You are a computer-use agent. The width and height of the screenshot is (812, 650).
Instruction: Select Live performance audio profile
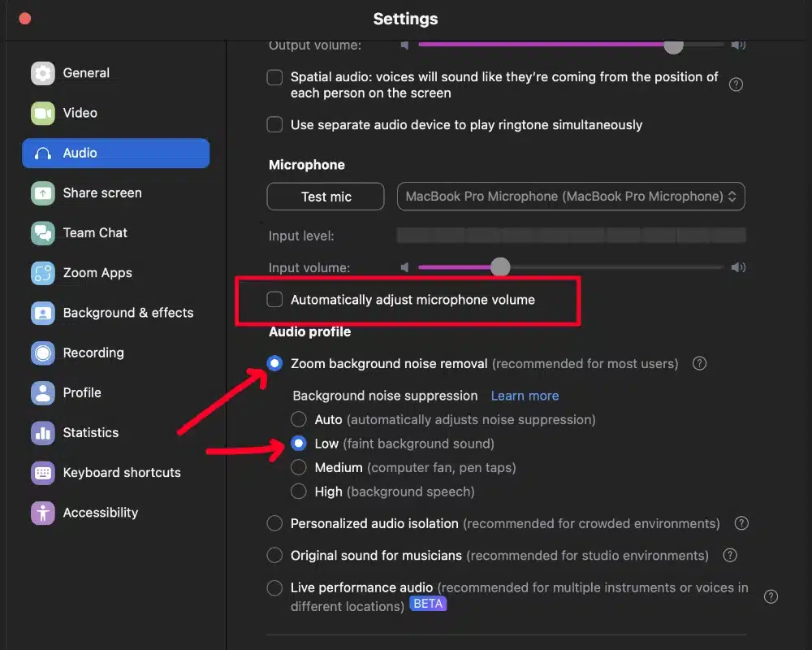pyautogui.click(x=274, y=587)
